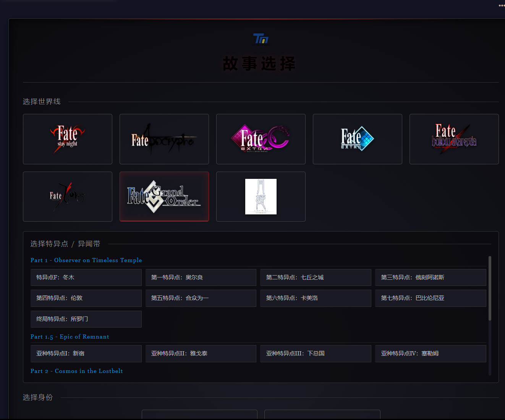Select the blue-diamond Fate EXTRA card
Viewport: 505px width, 420px height.
[358, 139]
